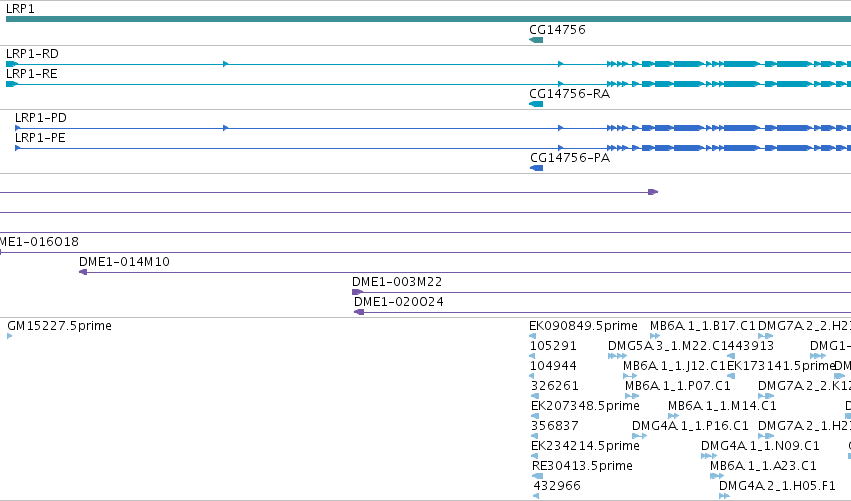Click the 105291 feature label
Viewport: 851px width, 501px height.
tap(553, 346)
